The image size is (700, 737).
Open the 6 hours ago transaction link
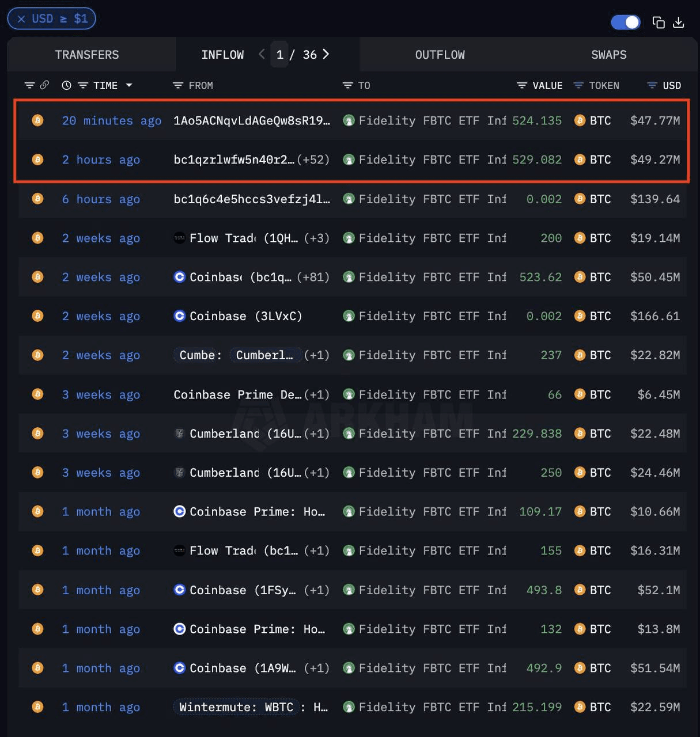[101, 199]
